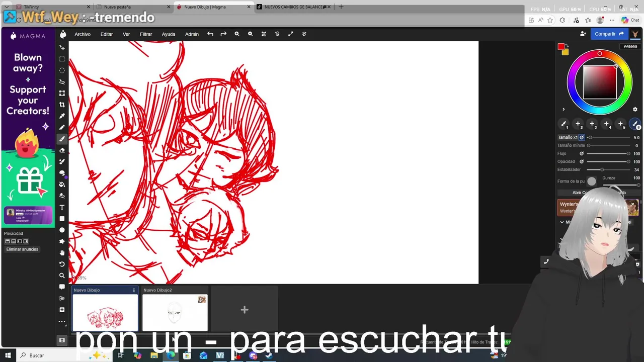This screenshot has width=644, height=362.
Task: Select the rectangular selection tool
Action: (x=62, y=59)
